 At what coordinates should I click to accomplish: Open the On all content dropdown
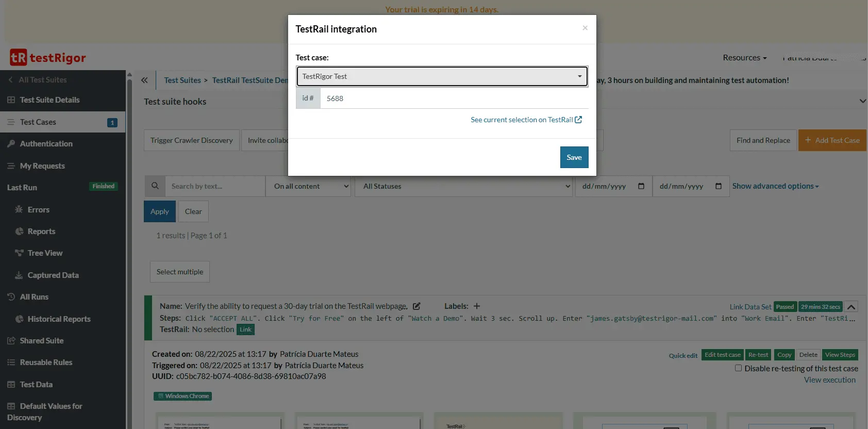308,186
